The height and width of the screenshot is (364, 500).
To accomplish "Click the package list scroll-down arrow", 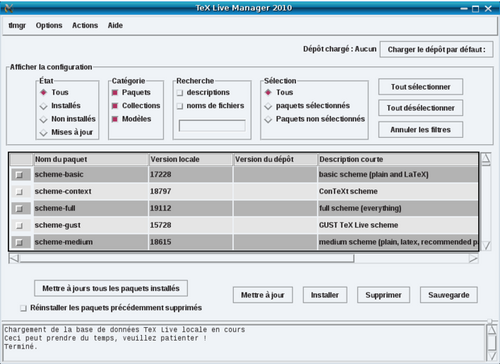I will coord(486,246).
